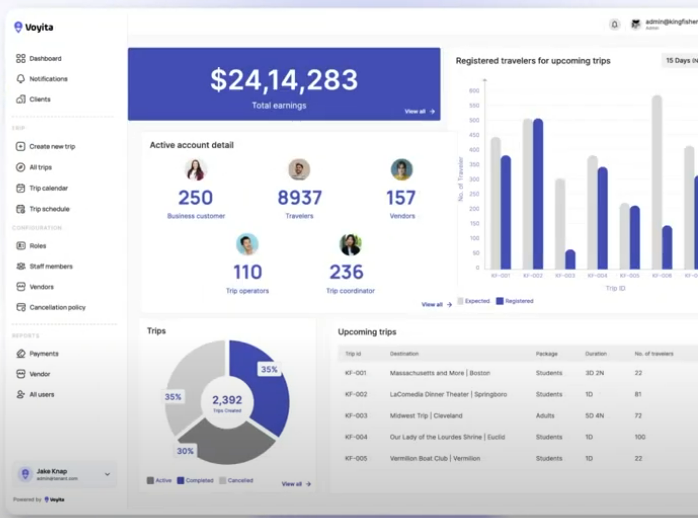This screenshot has height=518, width=699.
Task: Click View all on Total earnings card
Action: tap(419, 111)
